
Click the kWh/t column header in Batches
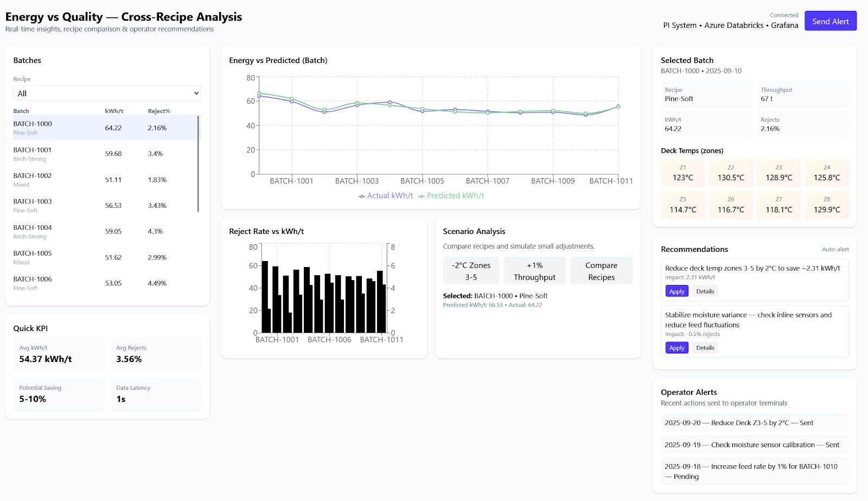[114, 111]
